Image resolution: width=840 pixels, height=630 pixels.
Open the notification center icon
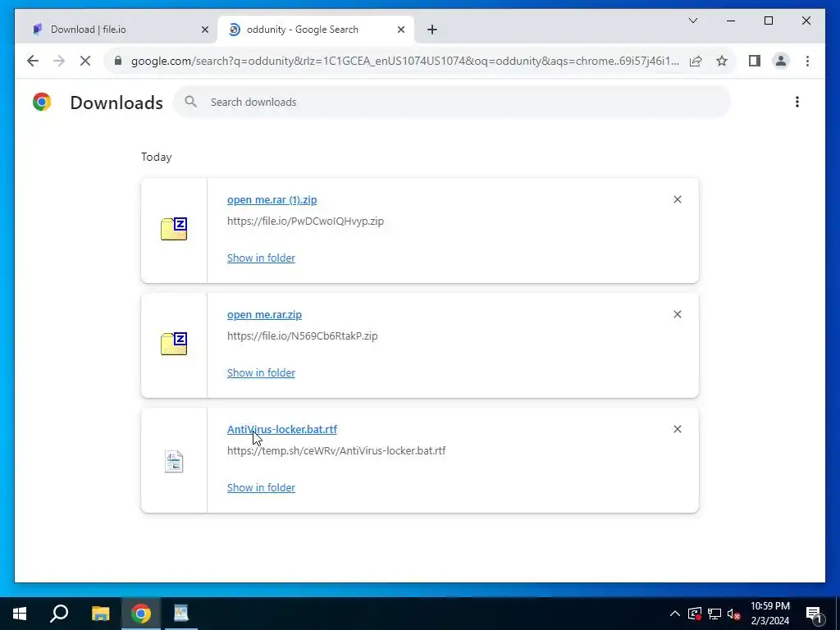pos(814,614)
